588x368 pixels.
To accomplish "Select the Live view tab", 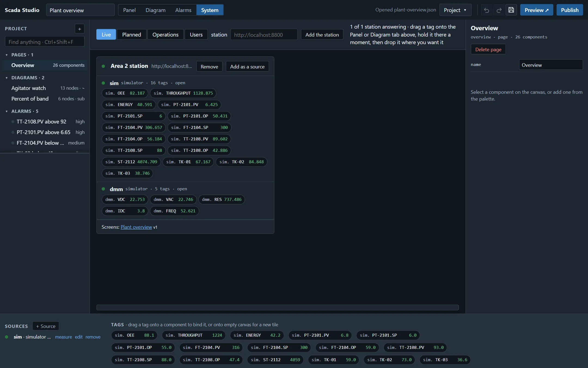I will tap(106, 35).
